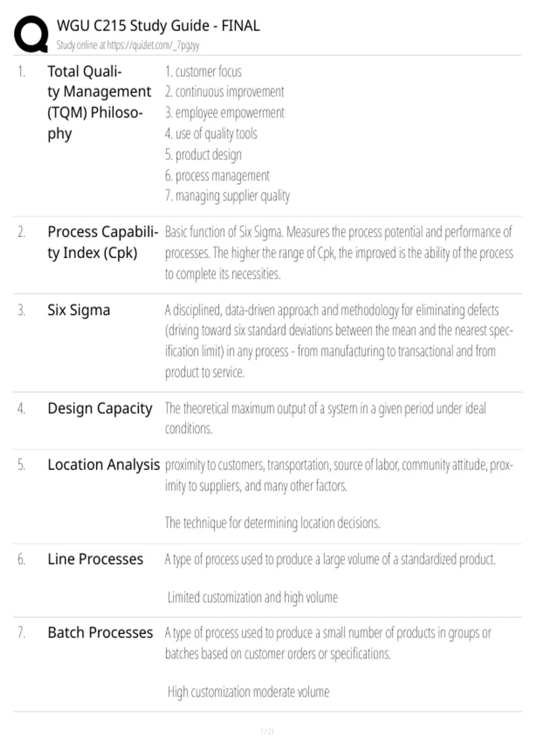534x756 pixels.
Task: Click 'Limited customization and high volume' line
Action: 252,597
